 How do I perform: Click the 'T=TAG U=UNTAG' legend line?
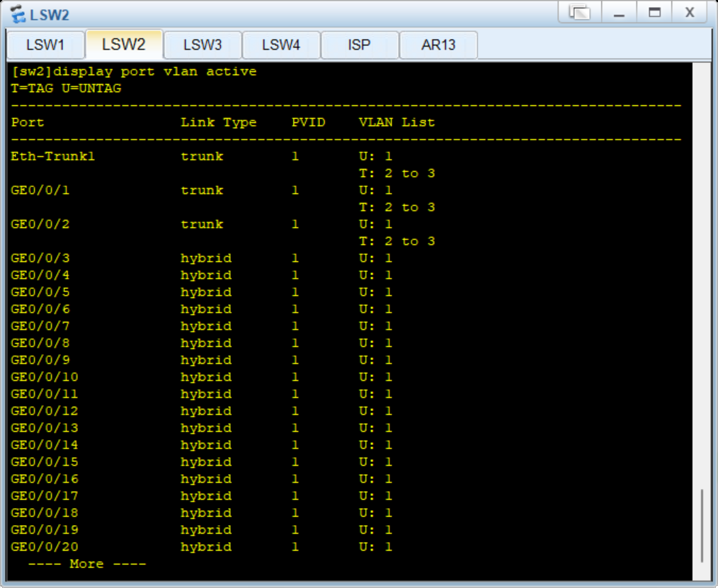pyautogui.click(x=66, y=88)
